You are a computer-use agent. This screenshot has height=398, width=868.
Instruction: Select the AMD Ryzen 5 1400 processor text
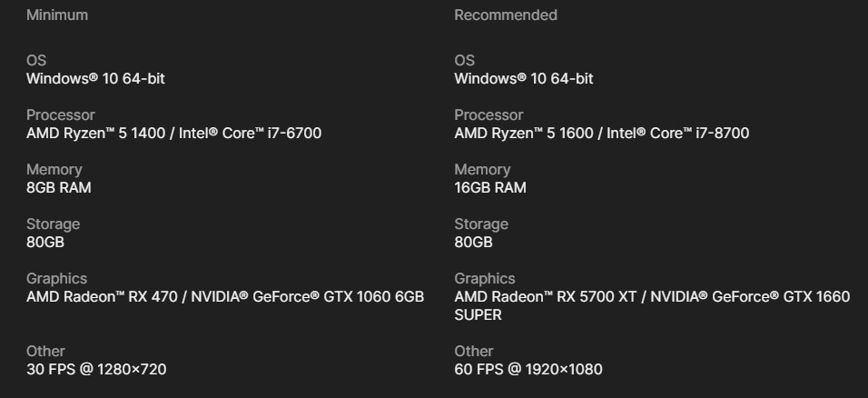(173, 134)
